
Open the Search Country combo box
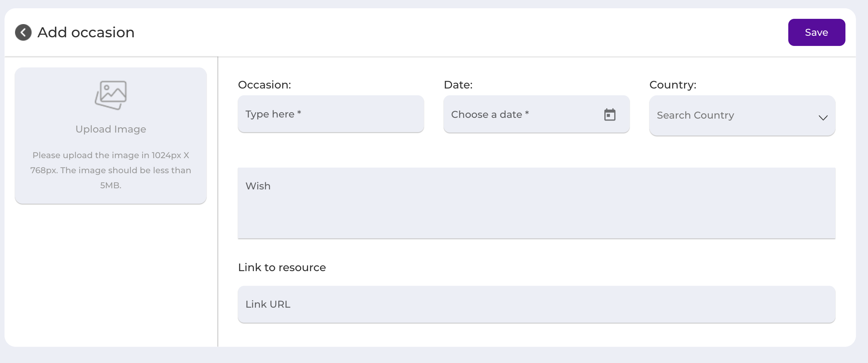tap(742, 115)
